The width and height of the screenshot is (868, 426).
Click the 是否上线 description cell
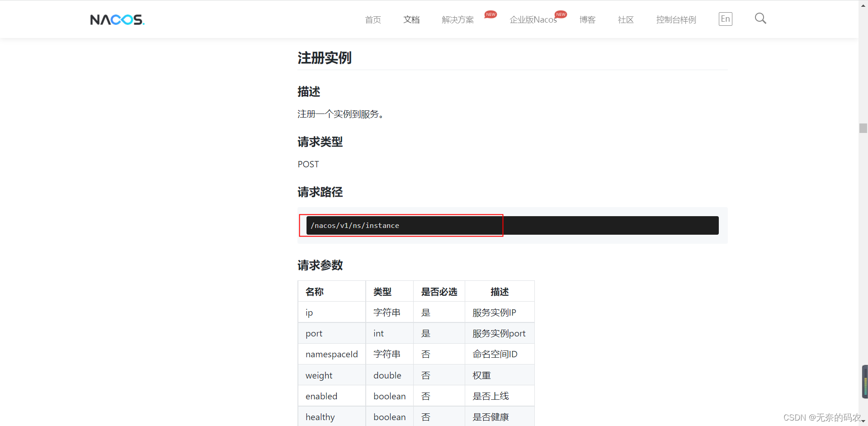click(500, 396)
